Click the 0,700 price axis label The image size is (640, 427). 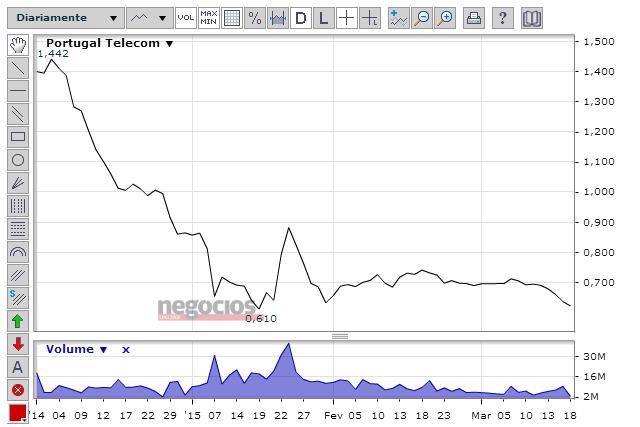(x=599, y=282)
